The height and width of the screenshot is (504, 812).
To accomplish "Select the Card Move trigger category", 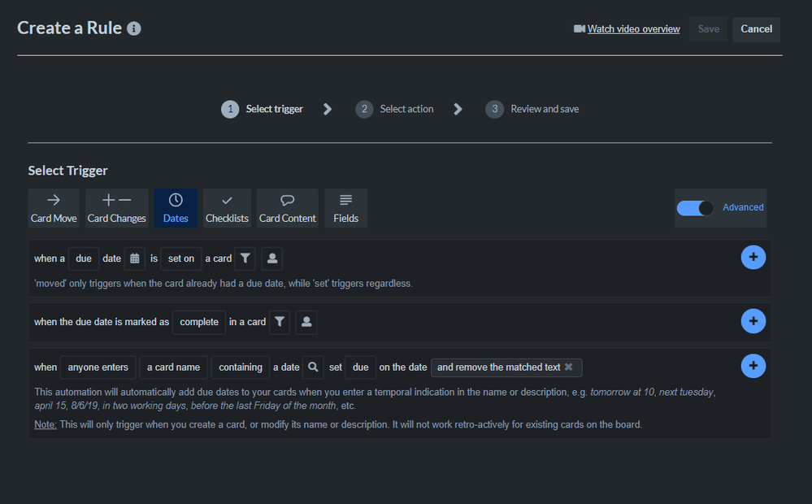I will click(x=54, y=208).
